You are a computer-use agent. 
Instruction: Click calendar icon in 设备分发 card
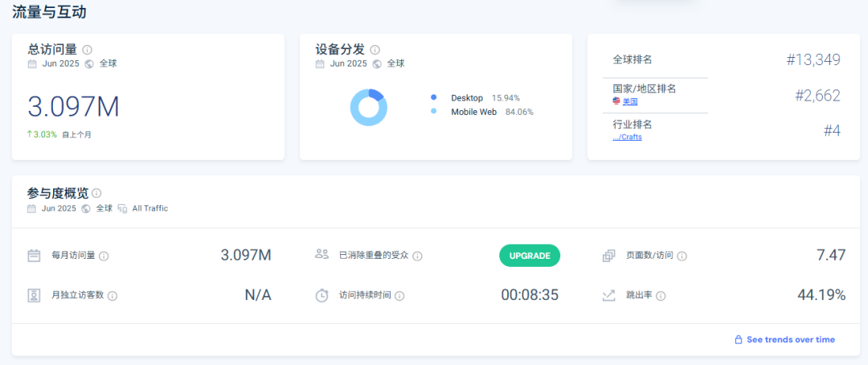320,64
